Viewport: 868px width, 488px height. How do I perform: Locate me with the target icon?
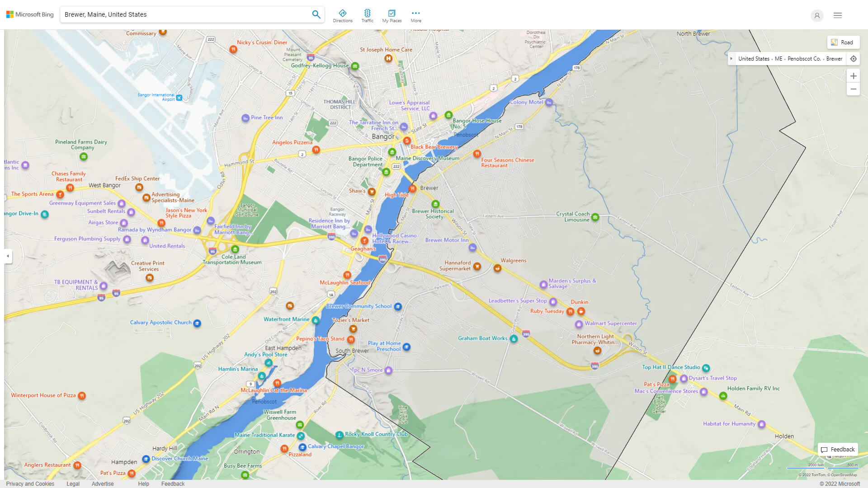(x=853, y=59)
